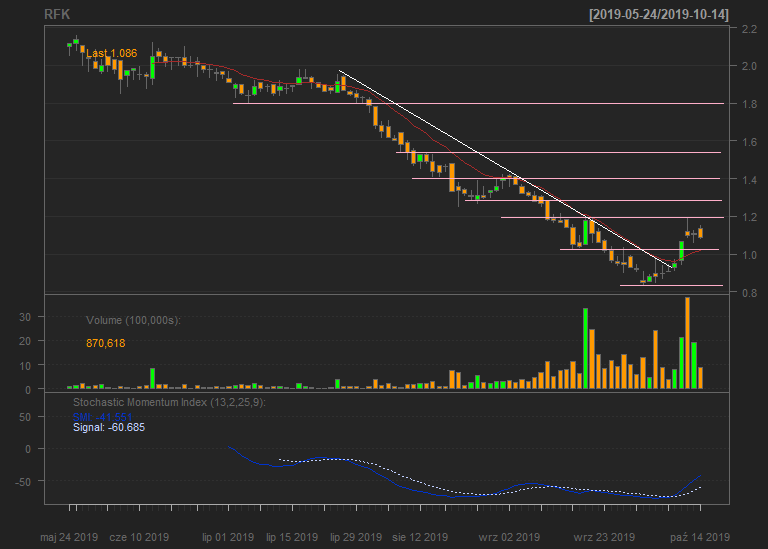Click the 'lip 01 2019' date label

228,537
